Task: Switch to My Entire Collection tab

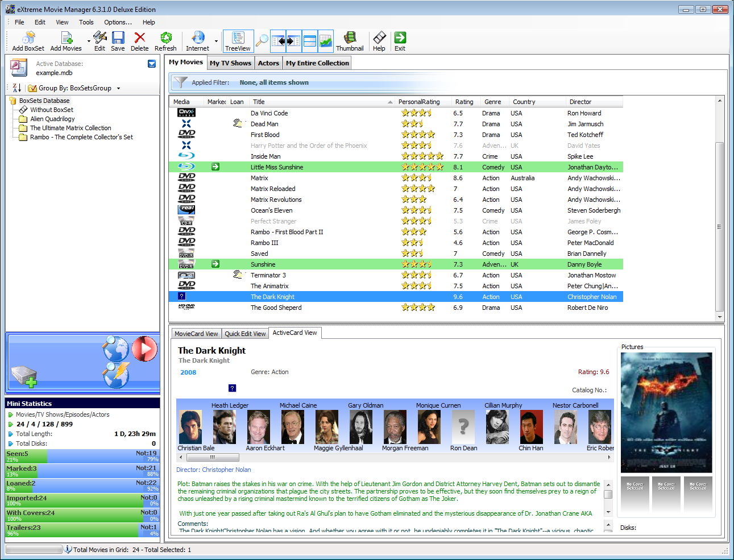Action: click(x=317, y=63)
